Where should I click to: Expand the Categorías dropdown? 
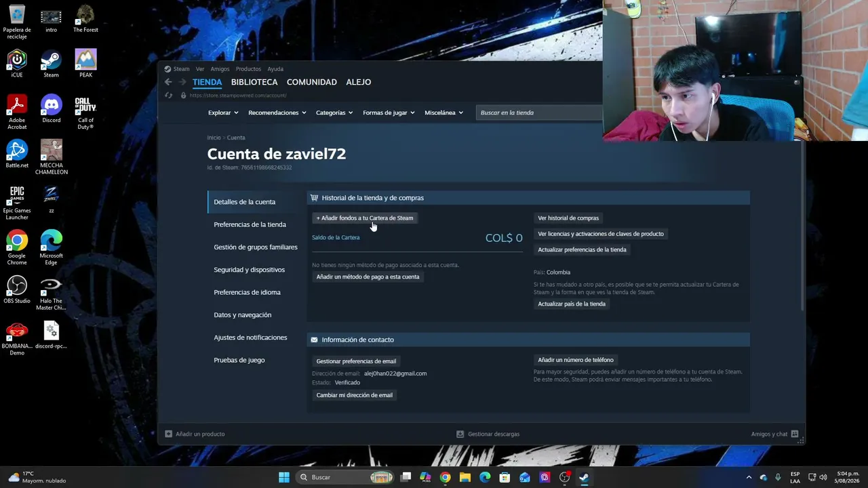[x=334, y=113]
